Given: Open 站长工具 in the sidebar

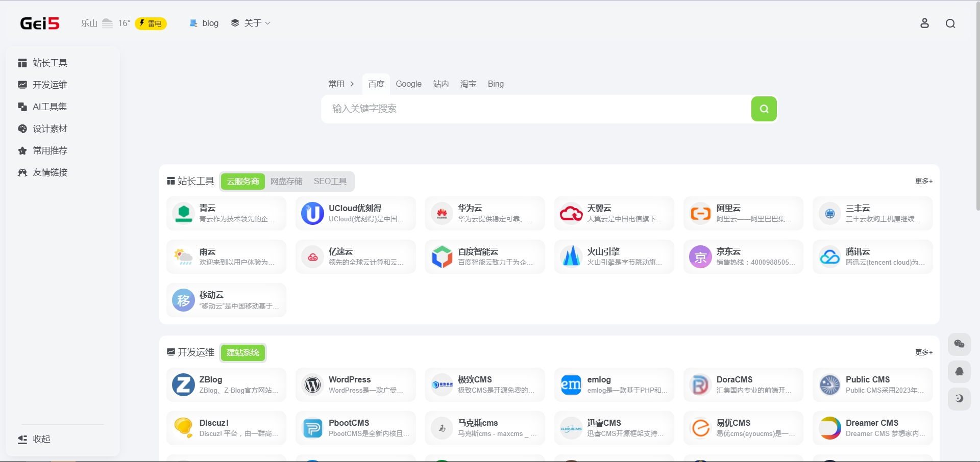Looking at the screenshot, I should pyautogui.click(x=43, y=63).
